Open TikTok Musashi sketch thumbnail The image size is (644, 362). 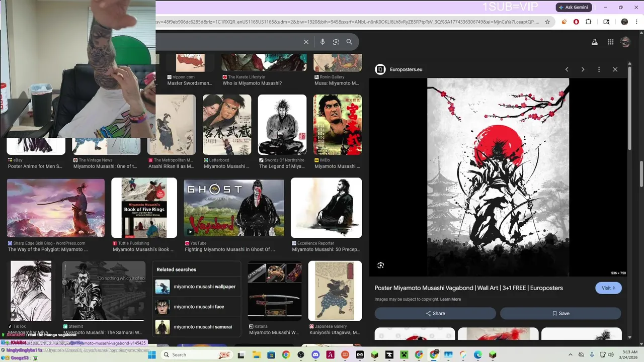(31, 291)
